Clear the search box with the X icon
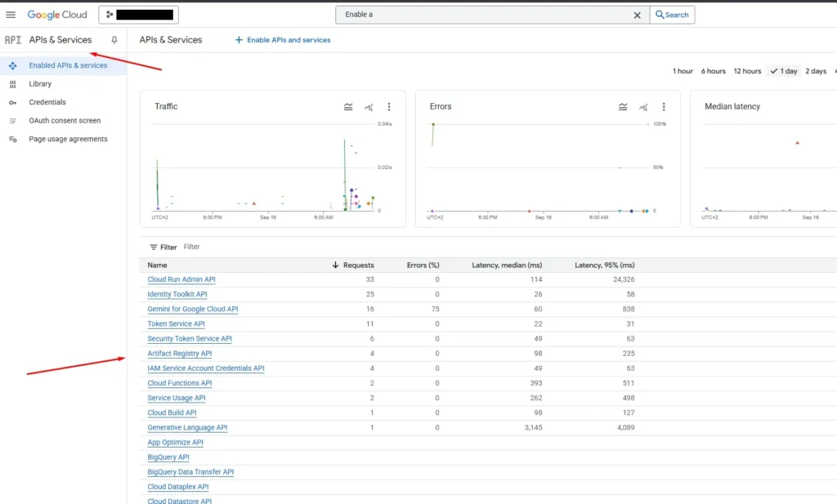The width and height of the screenshot is (837, 504). pos(638,15)
